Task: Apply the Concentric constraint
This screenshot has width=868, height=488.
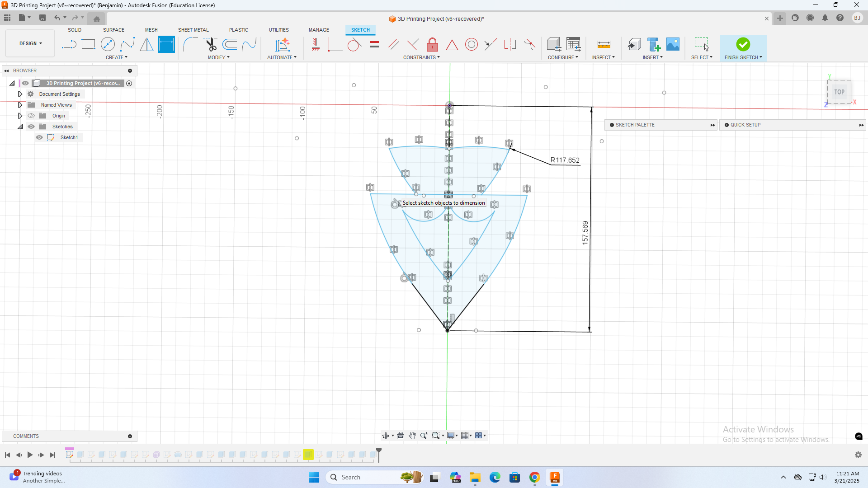Action: pos(472,44)
